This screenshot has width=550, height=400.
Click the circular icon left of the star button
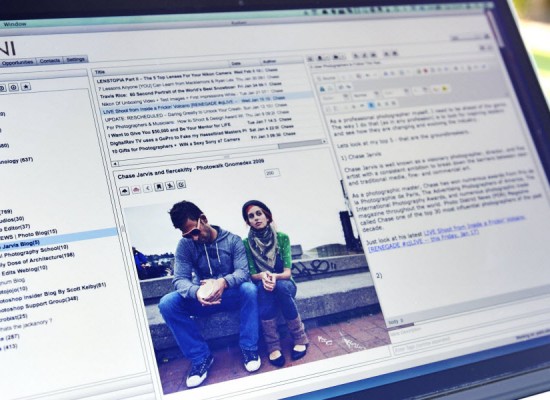click(x=13, y=87)
